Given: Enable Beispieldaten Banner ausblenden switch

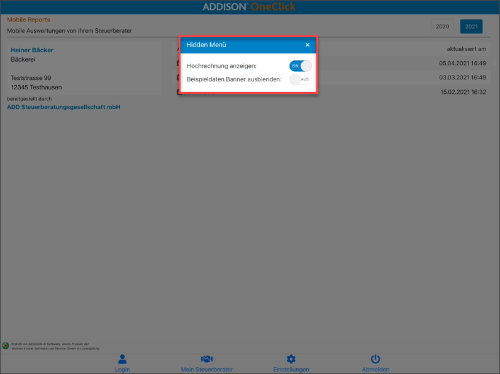Looking at the screenshot, I should [x=300, y=79].
